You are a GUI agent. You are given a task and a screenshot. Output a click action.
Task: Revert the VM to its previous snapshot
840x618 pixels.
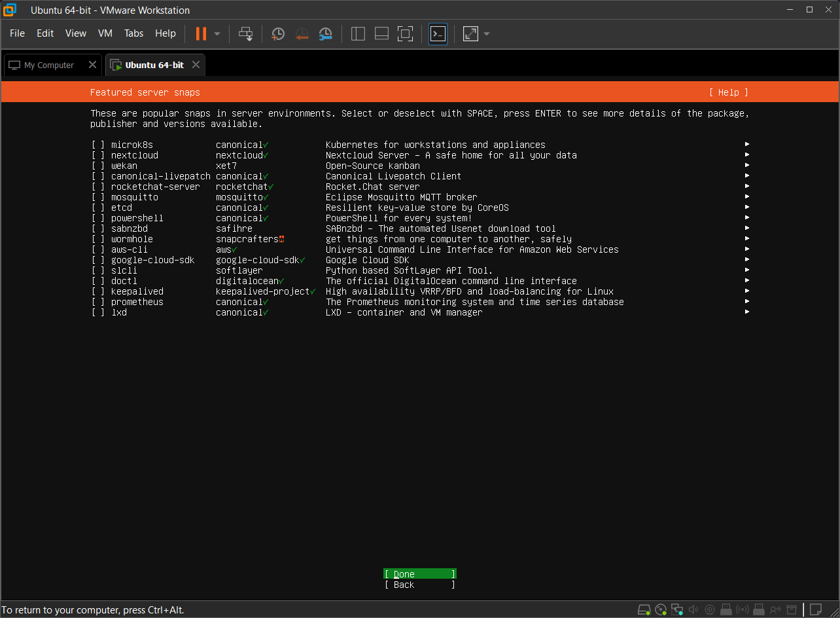click(302, 33)
